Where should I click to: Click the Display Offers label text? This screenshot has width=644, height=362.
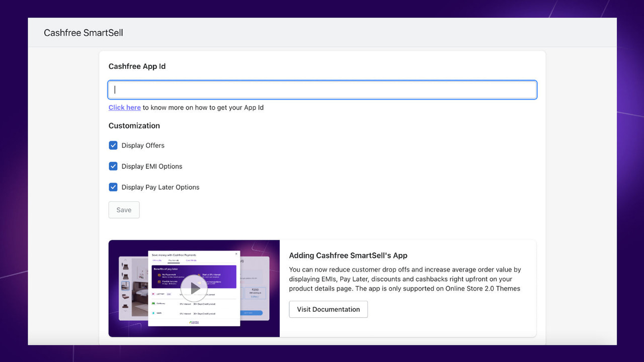[x=143, y=145]
